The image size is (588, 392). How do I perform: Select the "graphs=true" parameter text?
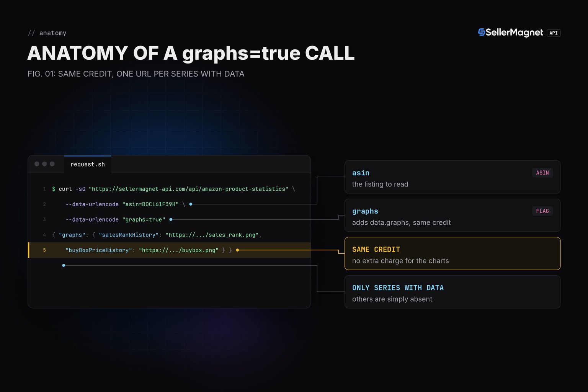(x=144, y=219)
